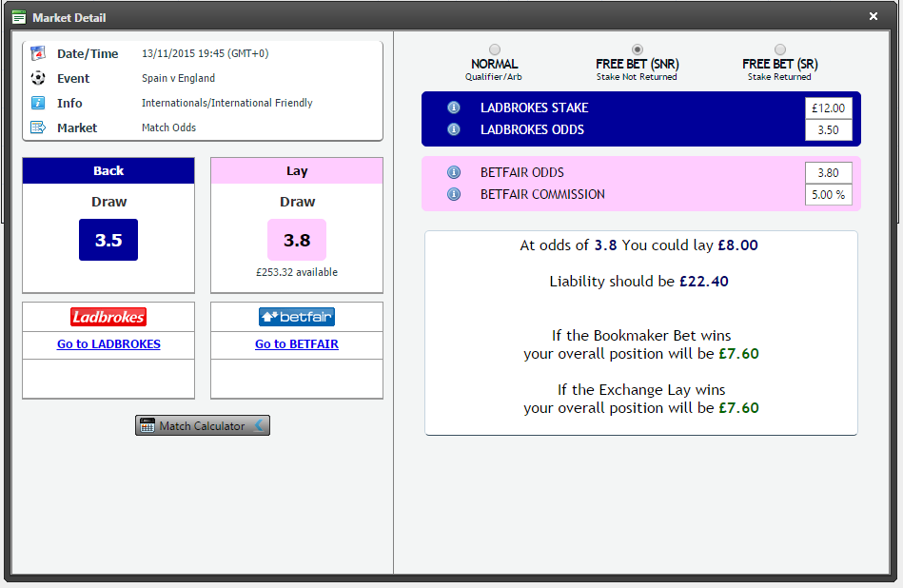Click the Draw label under Back
903x588 pixels.
[108, 202]
